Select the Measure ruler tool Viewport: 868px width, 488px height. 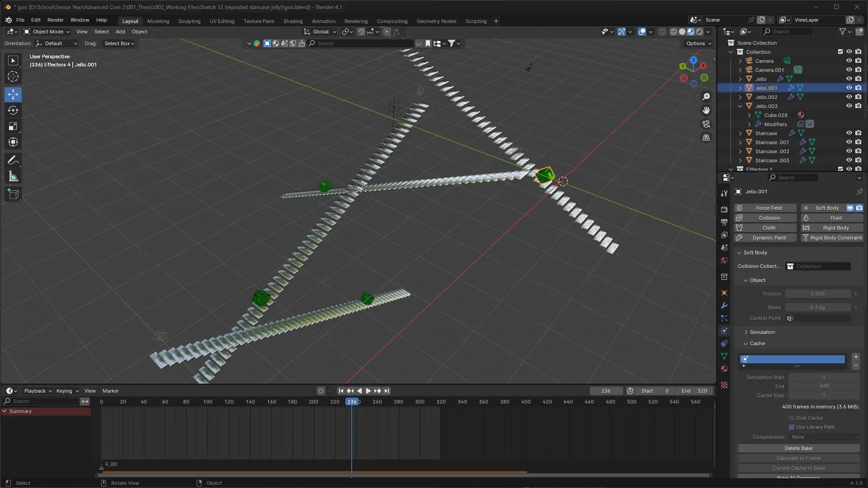point(13,177)
